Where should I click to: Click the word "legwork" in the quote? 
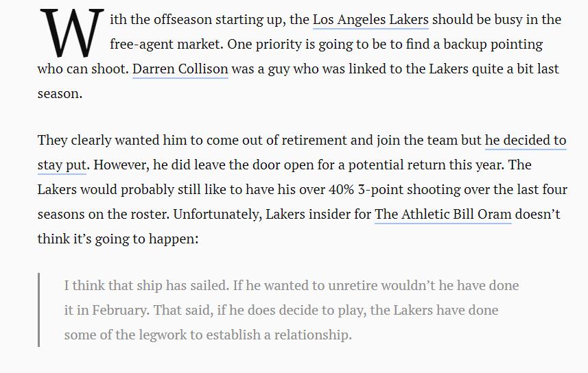click(163, 335)
